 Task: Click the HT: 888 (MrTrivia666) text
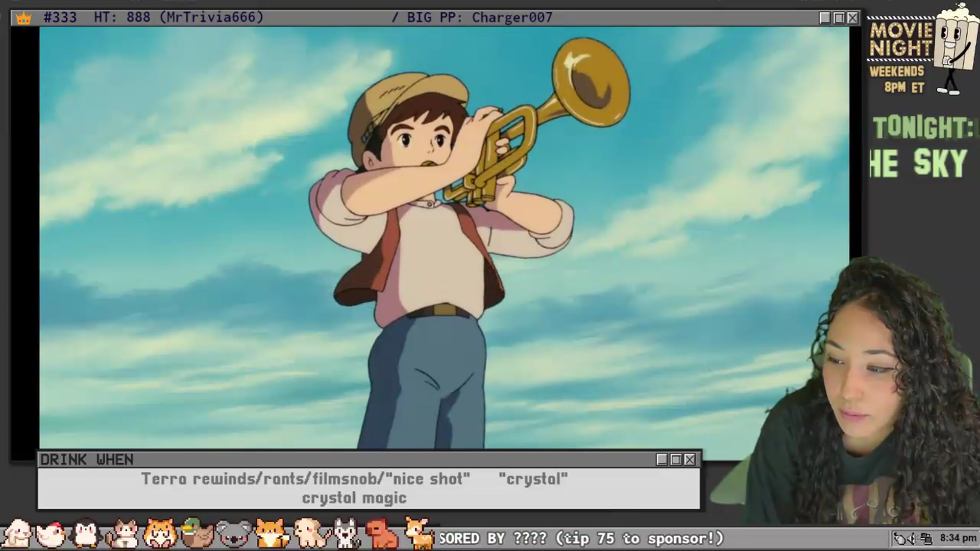(x=179, y=17)
